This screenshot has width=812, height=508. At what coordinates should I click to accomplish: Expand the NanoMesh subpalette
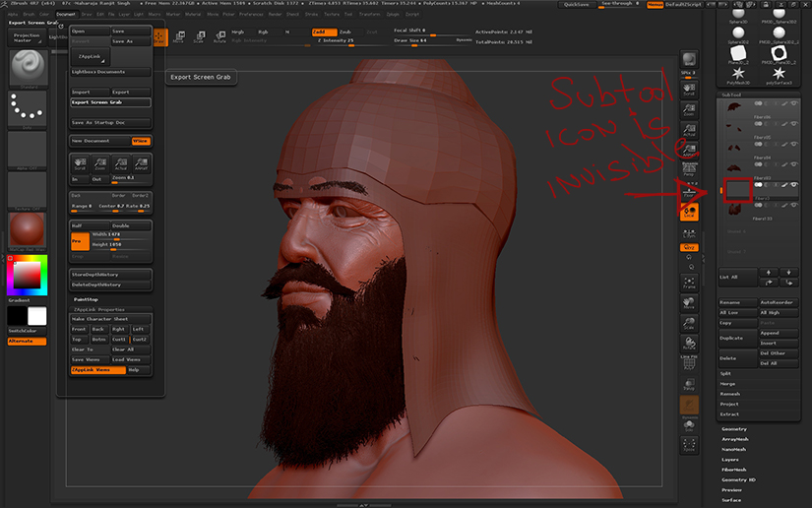(734, 450)
